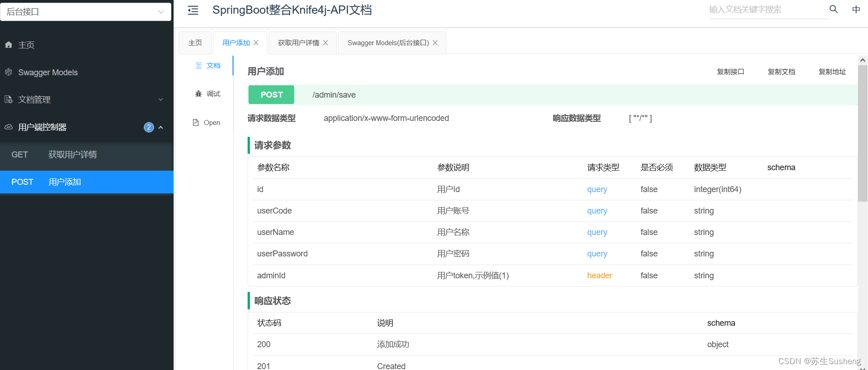Click the /admin/save path text

point(334,95)
